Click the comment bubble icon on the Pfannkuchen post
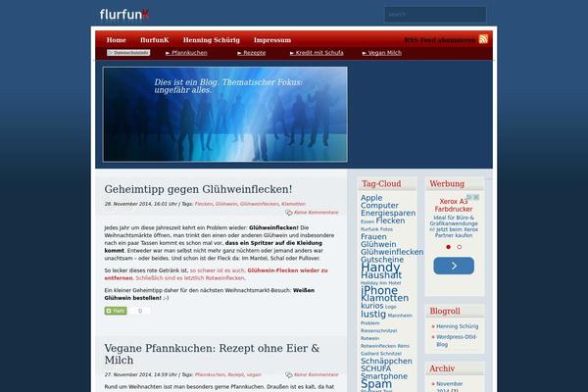This screenshot has height=392, width=588. (289, 374)
